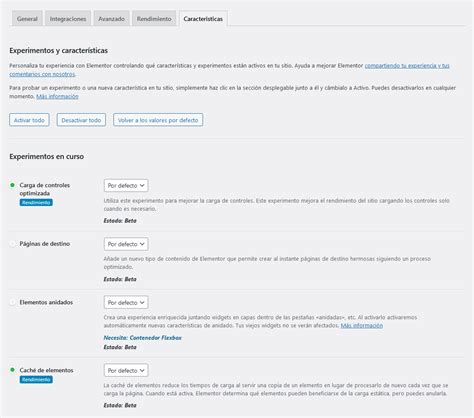This screenshot has height=418, width=474.
Task: Click the Desactivar todo button
Action: pyautogui.click(x=81, y=120)
